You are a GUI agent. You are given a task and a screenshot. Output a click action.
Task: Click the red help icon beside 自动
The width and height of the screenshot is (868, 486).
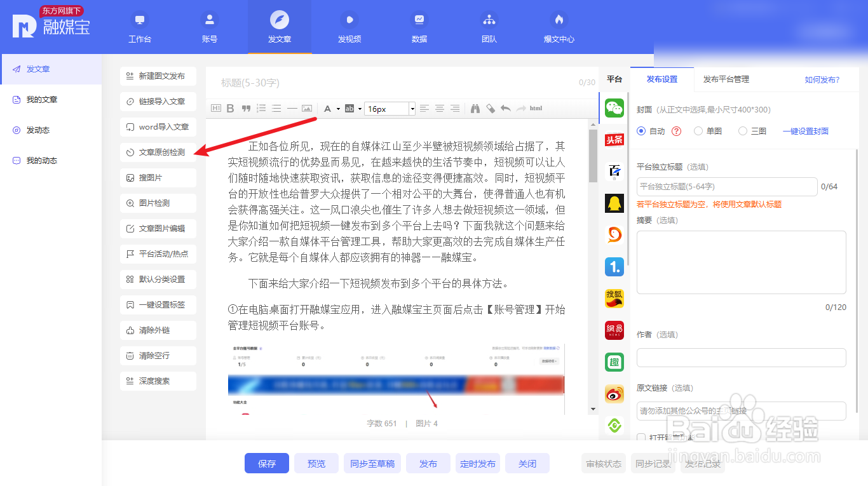[x=676, y=131]
